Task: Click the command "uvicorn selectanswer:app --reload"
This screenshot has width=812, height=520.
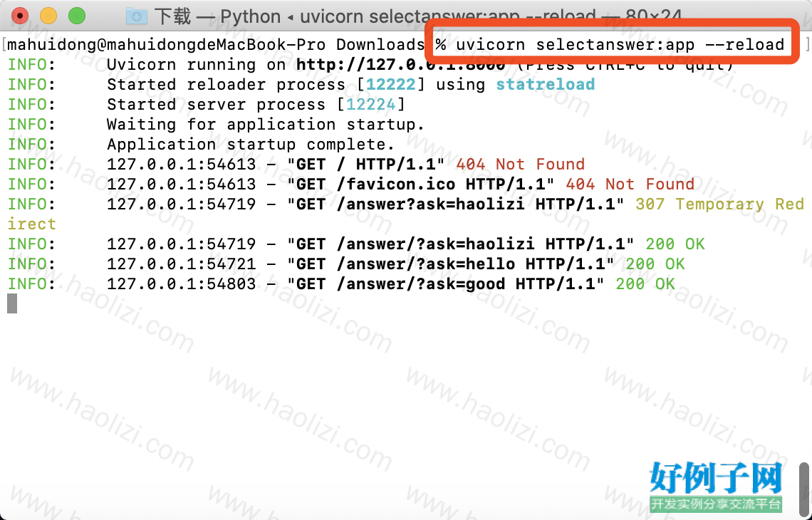Action: (620, 45)
